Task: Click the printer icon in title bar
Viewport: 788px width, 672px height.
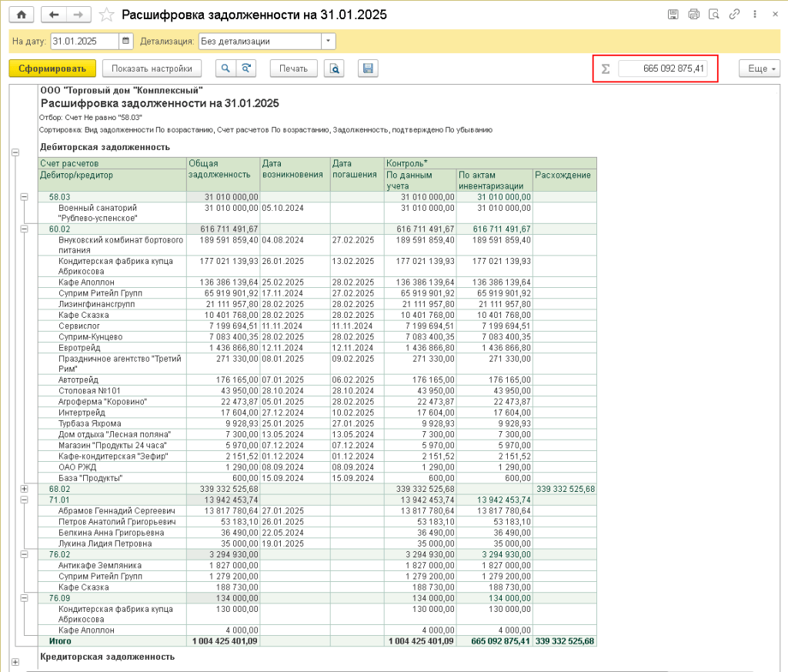Action: coord(693,15)
